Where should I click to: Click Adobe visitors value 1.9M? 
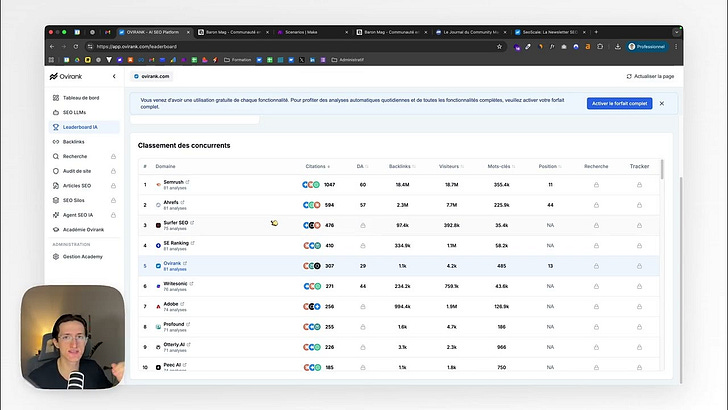point(451,306)
